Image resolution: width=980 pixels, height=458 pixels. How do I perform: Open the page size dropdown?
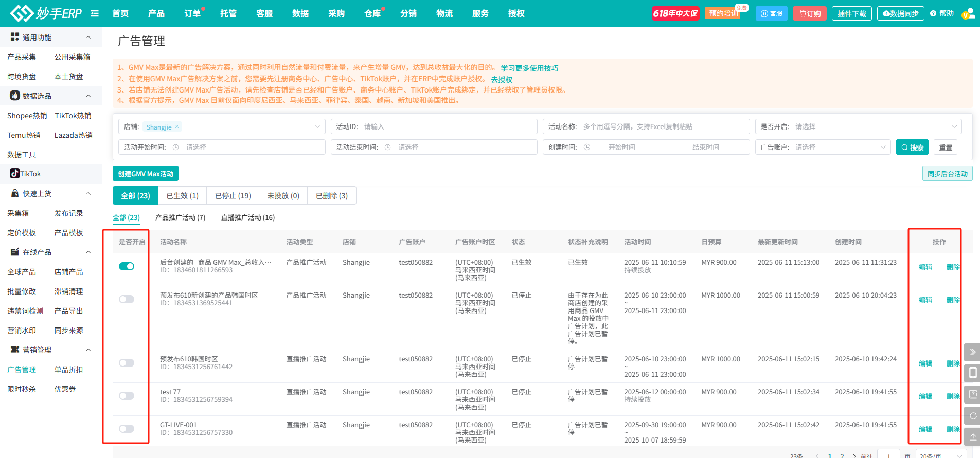coord(940,454)
